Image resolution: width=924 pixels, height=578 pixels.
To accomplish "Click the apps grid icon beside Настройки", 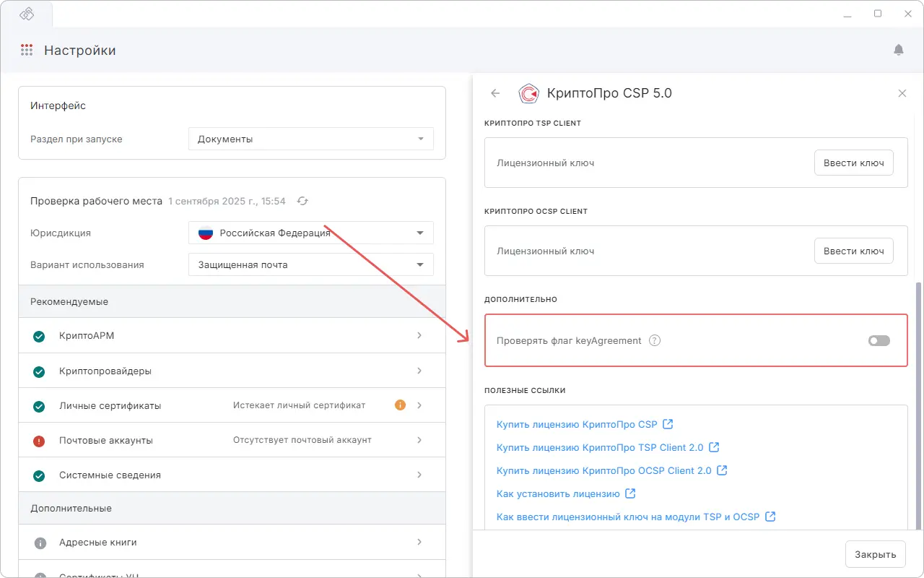I will 27,49.
